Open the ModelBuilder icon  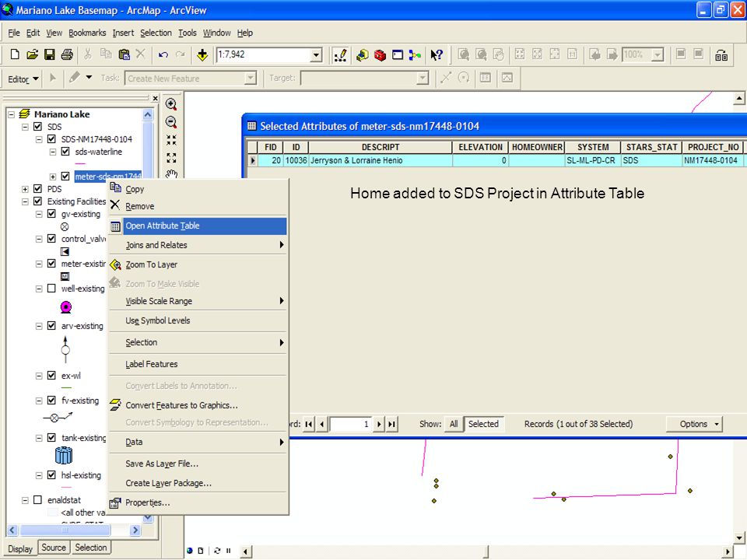coord(415,54)
